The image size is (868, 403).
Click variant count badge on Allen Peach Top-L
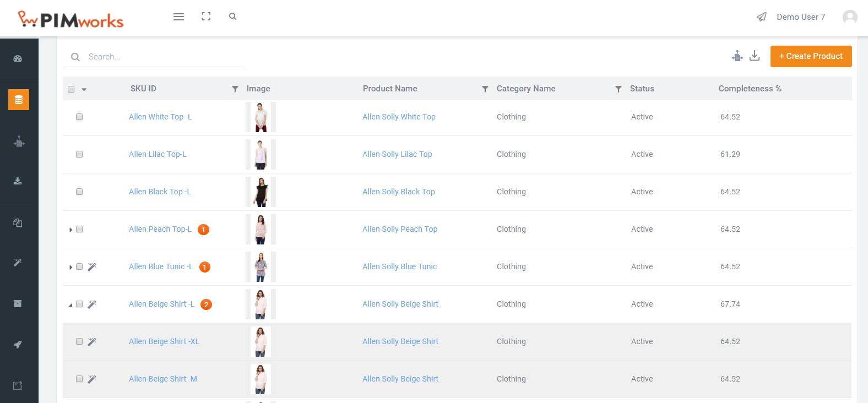point(203,230)
